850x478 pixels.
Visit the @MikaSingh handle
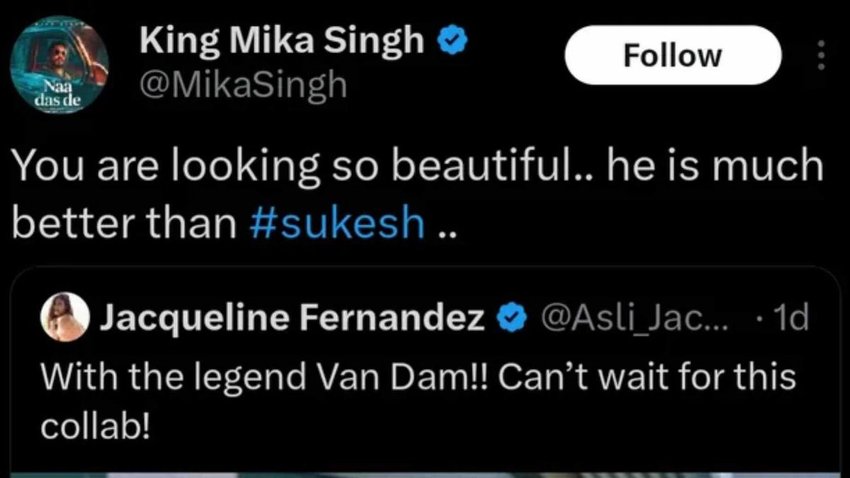[243, 85]
